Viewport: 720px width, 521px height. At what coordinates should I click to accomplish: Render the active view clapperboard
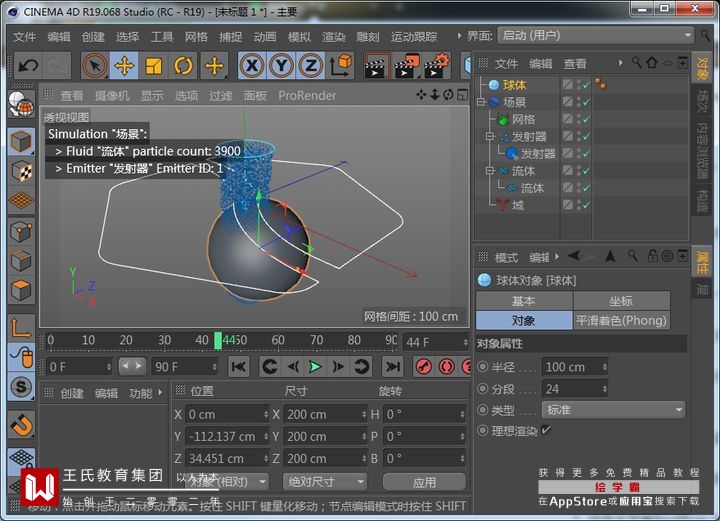376,66
